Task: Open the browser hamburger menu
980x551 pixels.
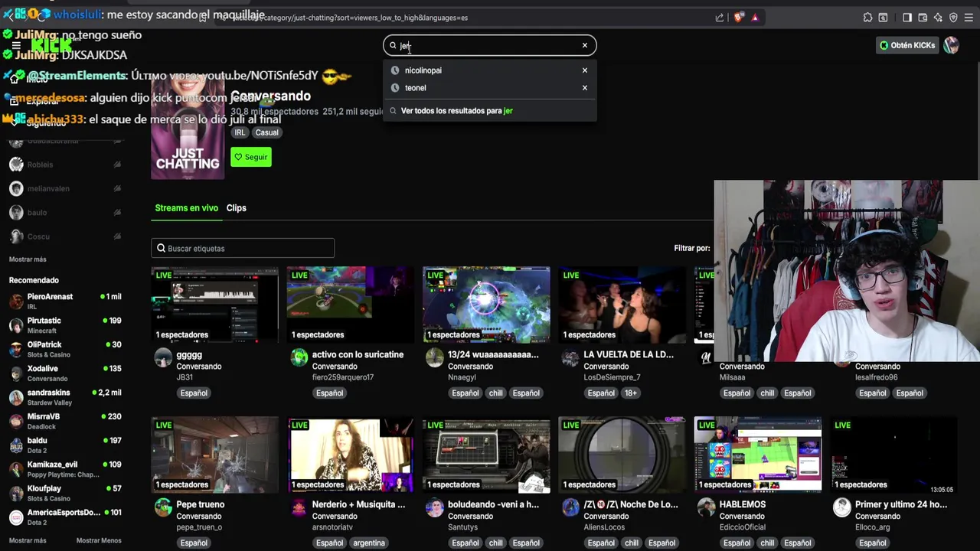Action: pyautogui.click(x=969, y=18)
